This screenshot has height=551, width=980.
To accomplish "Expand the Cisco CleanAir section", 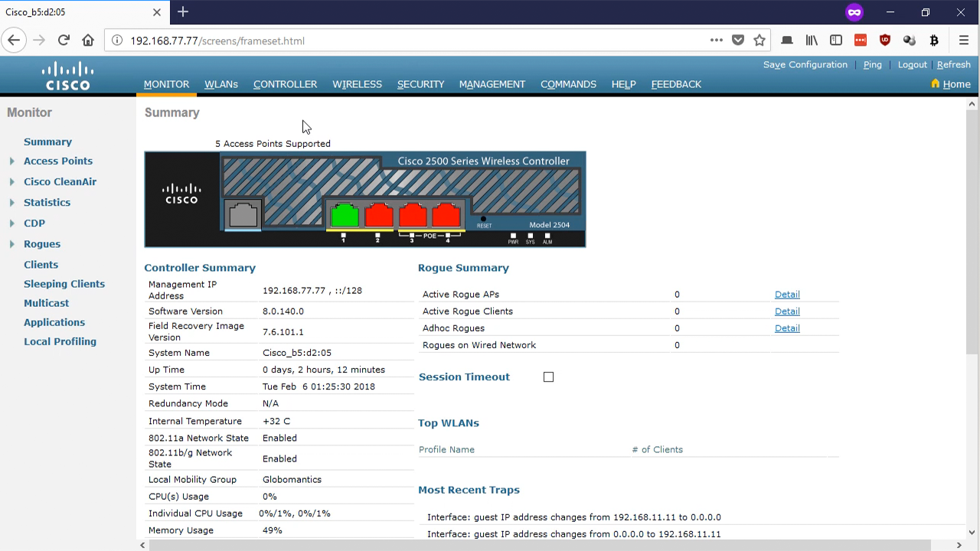I will click(x=11, y=182).
